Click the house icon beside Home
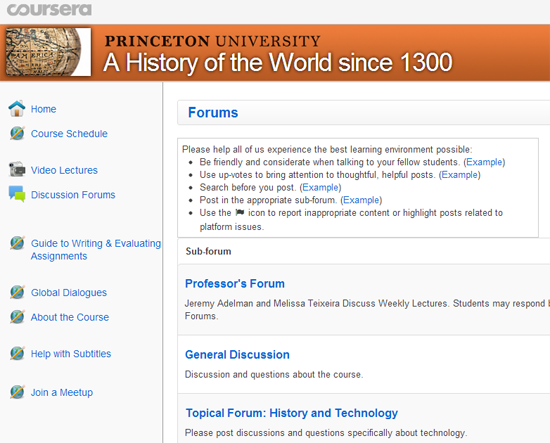The image size is (550, 443). pos(17,108)
